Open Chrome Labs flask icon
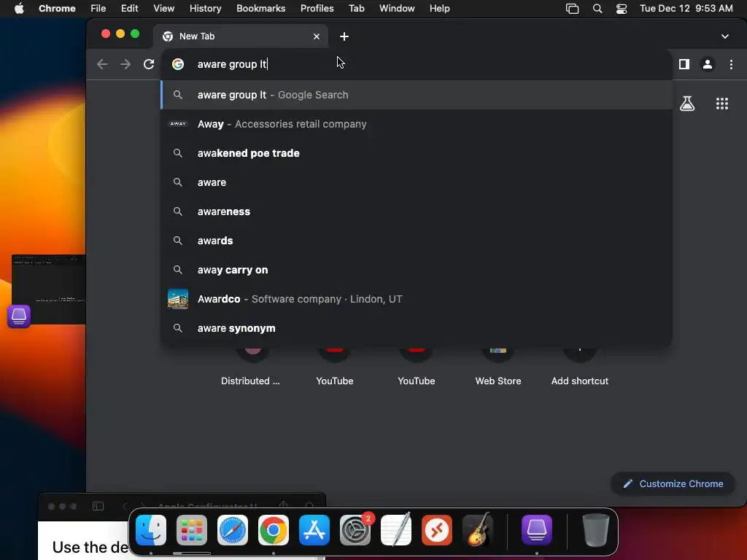This screenshot has width=747, height=560. click(x=687, y=104)
